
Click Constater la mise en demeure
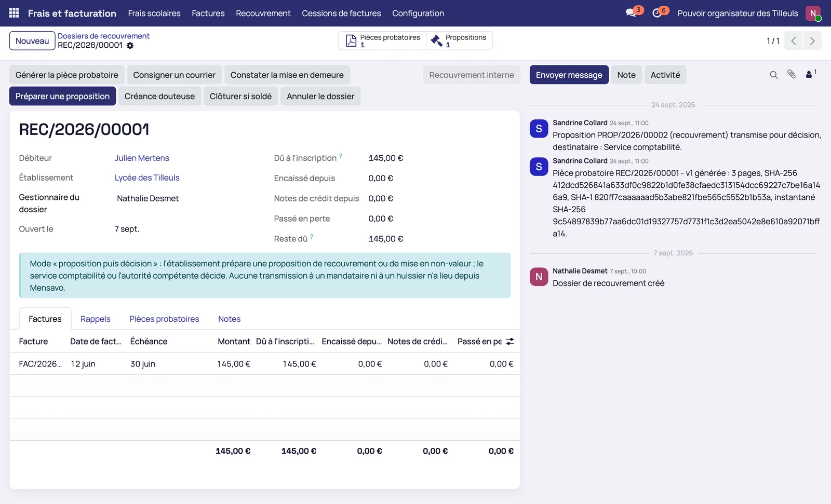pos(287,75)
